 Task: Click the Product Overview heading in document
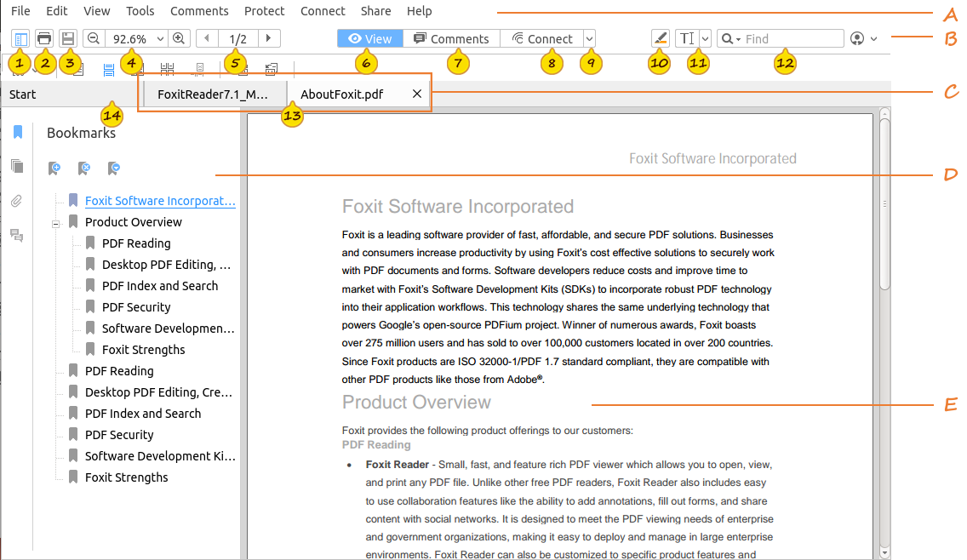tap(416, 402)
